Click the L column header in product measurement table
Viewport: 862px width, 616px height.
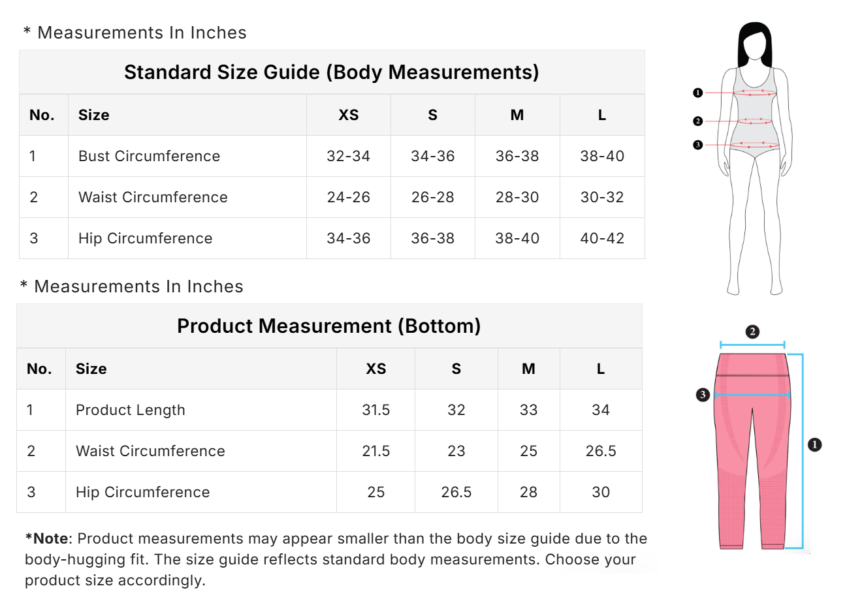pos(600,369)
